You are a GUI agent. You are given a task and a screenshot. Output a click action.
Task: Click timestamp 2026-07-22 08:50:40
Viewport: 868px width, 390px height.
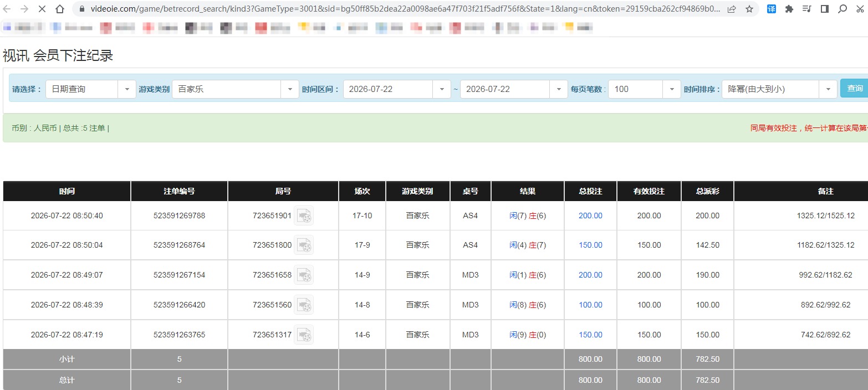pos(67,215)
